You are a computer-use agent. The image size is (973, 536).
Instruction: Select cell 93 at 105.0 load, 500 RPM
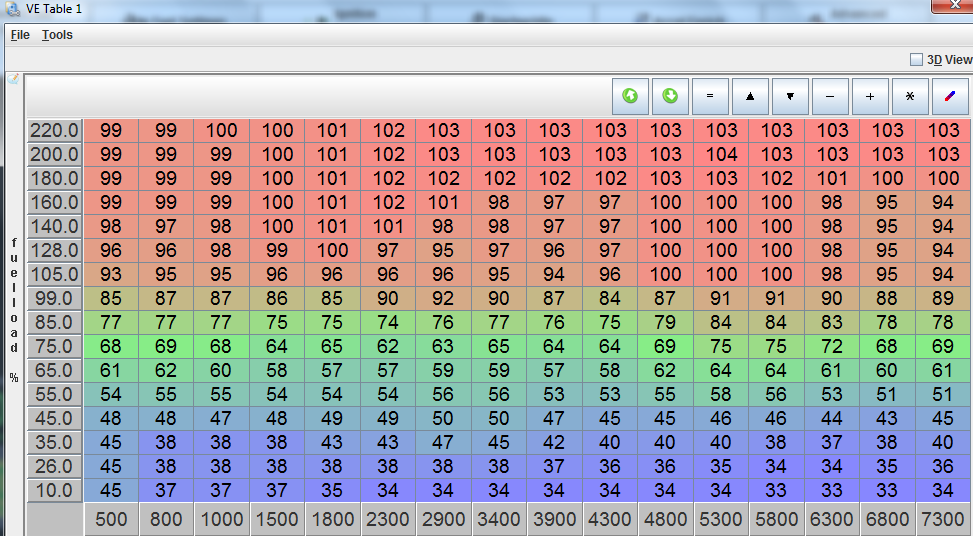(x=111, y=274)
